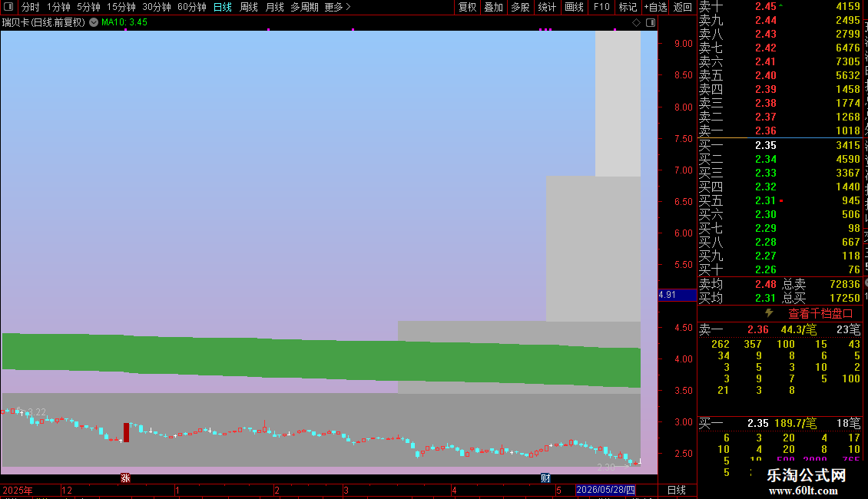Click the lightning bolt icon
The height and width of the screenshot is (499, 868).
pyautogui.click(x=769, y=313)
